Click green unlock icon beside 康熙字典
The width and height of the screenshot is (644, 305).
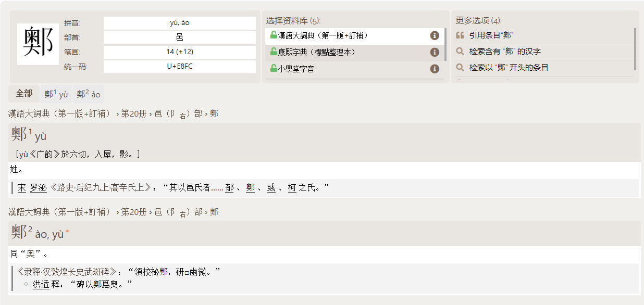[273, 52]
